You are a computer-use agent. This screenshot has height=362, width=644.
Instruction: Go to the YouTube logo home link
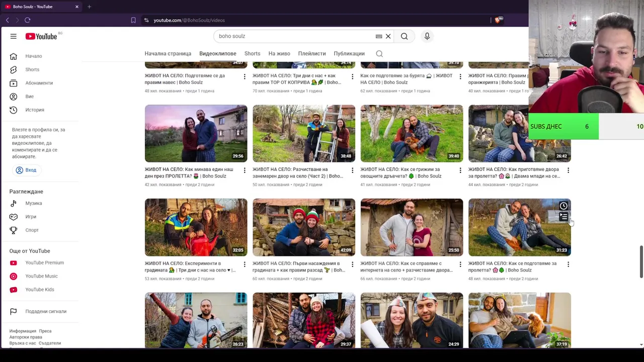(x=41, y=36)
